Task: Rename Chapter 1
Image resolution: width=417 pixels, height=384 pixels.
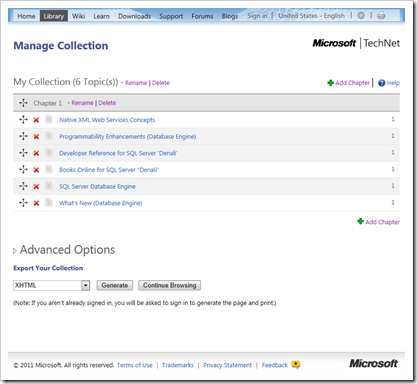Action: (82, 103)
